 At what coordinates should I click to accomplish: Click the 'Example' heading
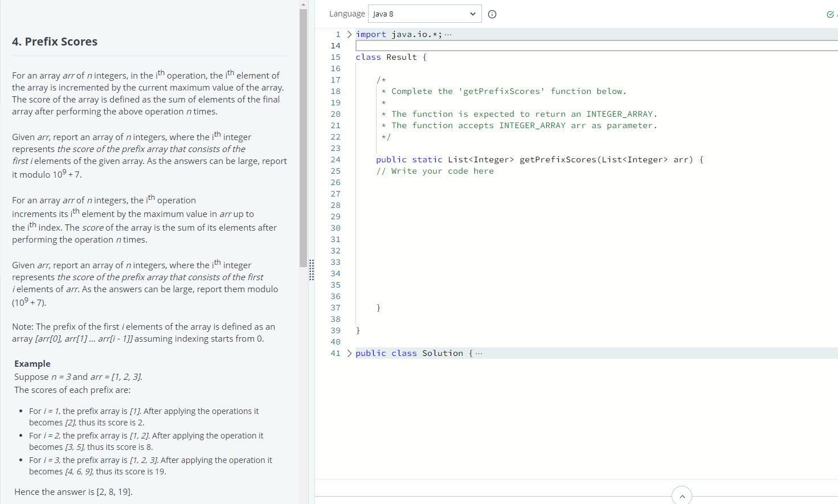32,363
